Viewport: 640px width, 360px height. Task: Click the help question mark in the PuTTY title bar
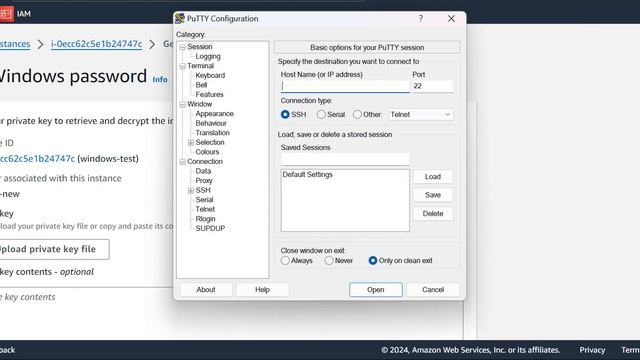coord(420,18)
